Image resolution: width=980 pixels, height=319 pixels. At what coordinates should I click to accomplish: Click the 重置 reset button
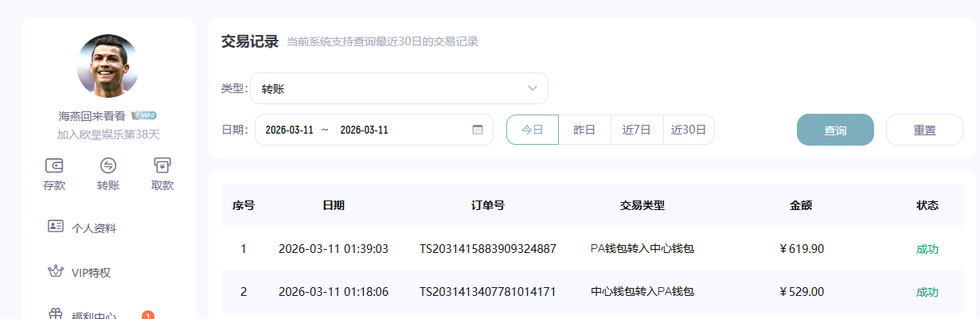click(x=924, y=130)
